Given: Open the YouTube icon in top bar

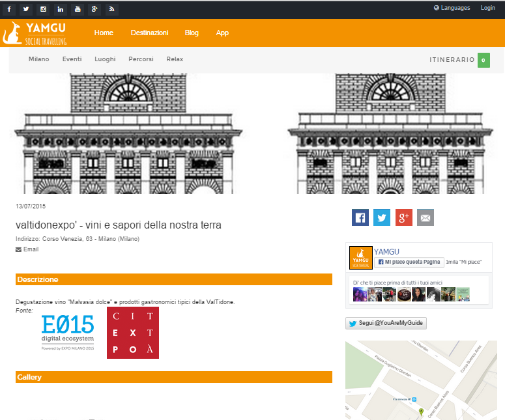Looking at the screenshot, I should [78, 9].
